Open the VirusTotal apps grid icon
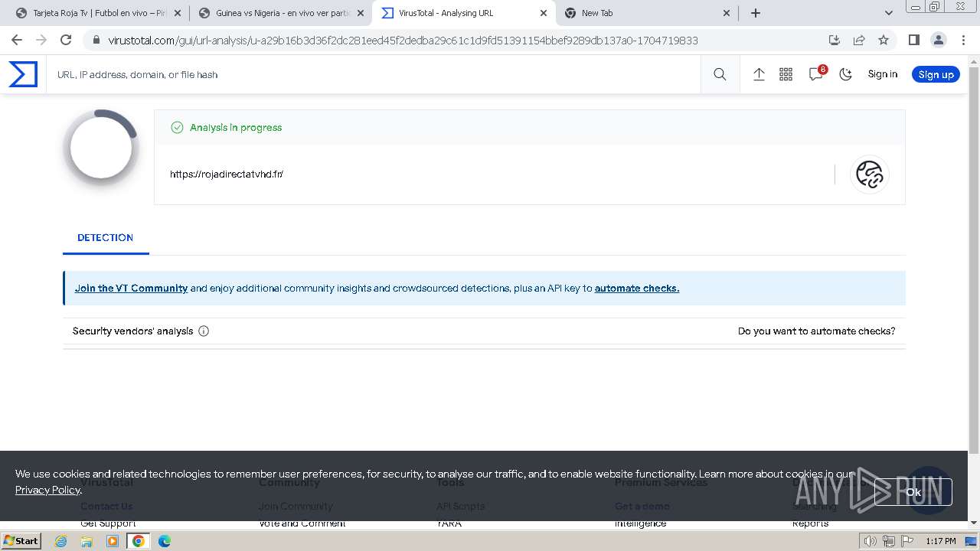 click(786, 74)
